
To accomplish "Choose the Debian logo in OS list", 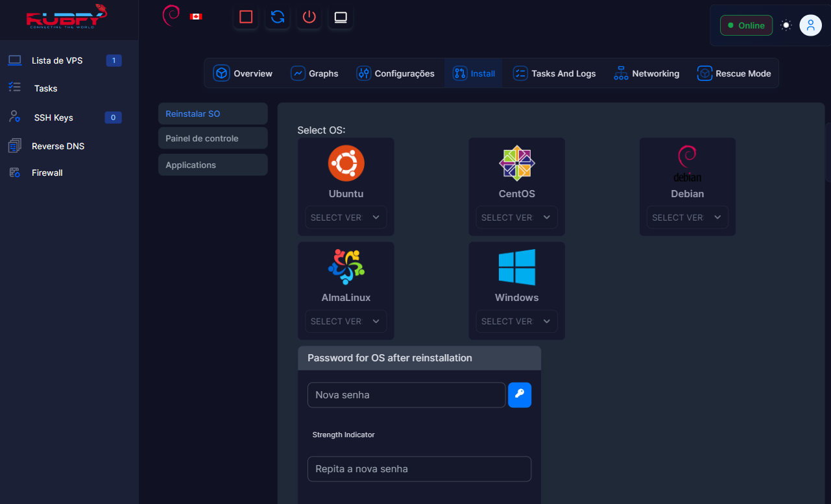I will [x=687, y=163].
